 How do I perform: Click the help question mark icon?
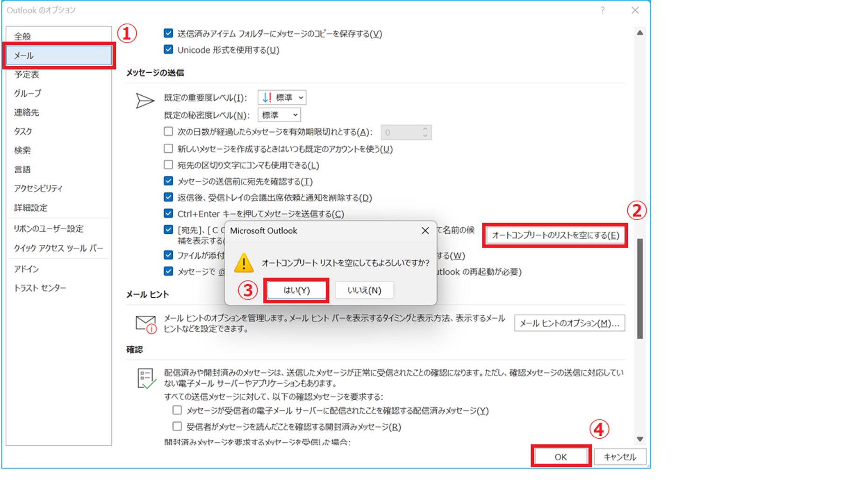click(603, 10)
